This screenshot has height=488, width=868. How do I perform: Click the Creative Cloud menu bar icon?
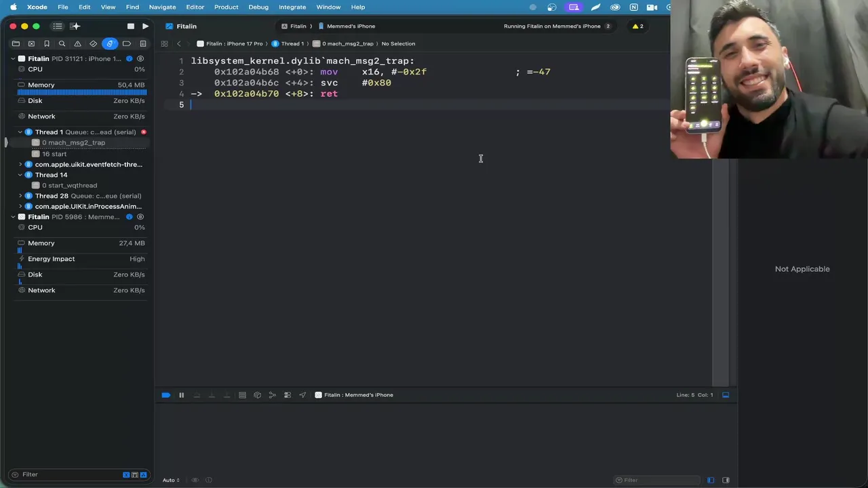click(615, 7)
